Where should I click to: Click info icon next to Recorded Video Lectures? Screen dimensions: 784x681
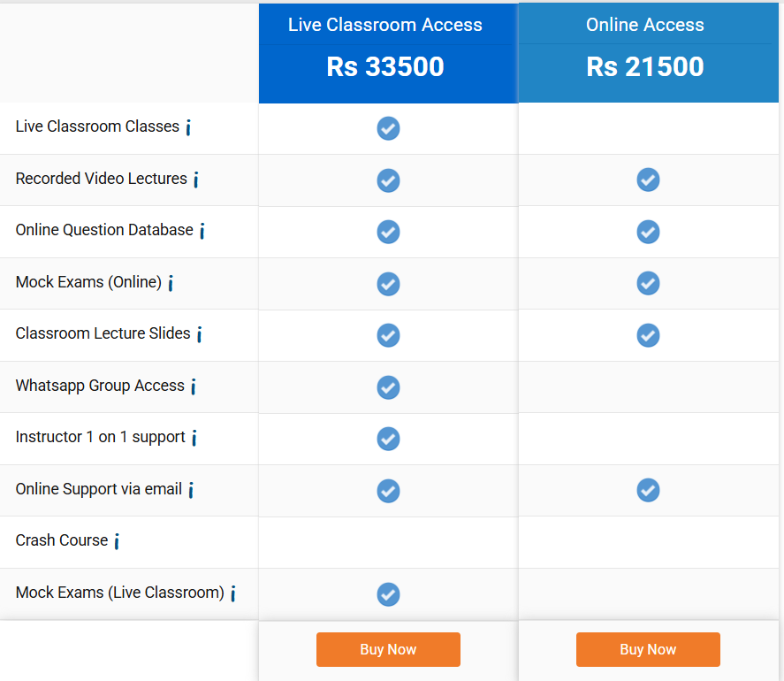tap(195, 180)
